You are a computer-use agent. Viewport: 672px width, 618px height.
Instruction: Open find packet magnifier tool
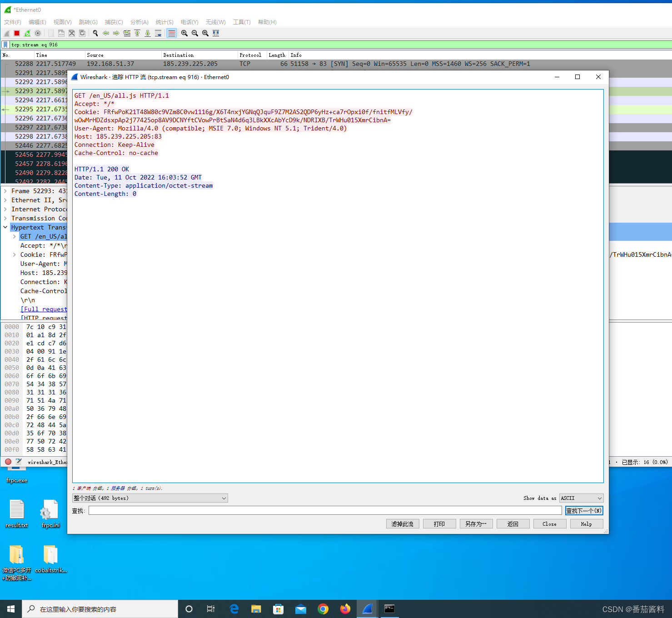pos(95,33)
